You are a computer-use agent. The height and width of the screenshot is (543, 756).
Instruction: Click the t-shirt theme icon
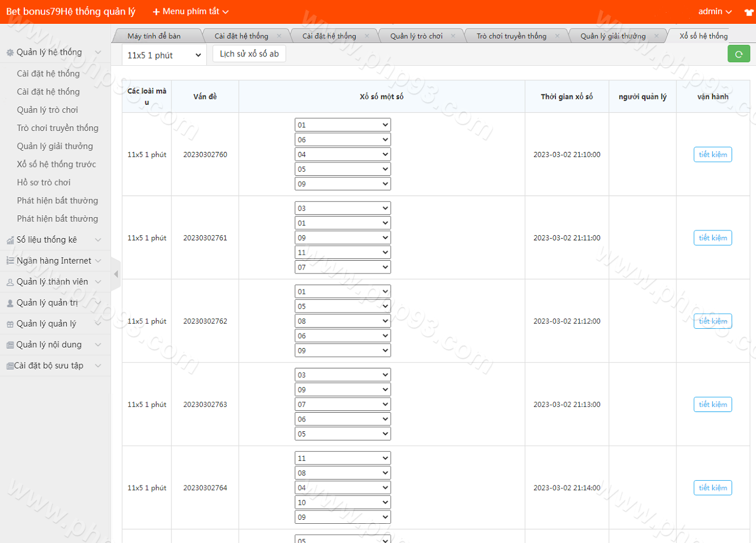tap(748, 12)
